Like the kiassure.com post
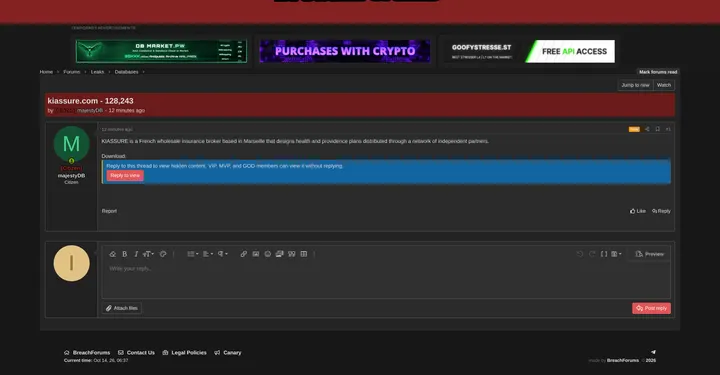 (x=638, y=211)
